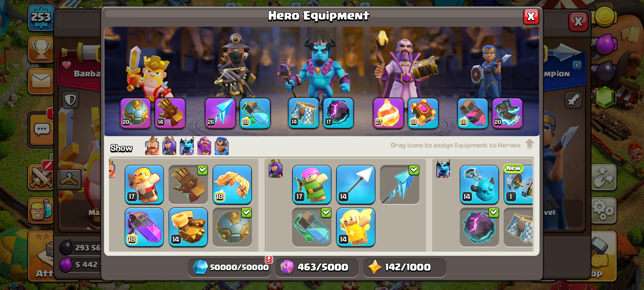
Task: Open the shiny ore 50000/50000 counter
Action: 230,267
